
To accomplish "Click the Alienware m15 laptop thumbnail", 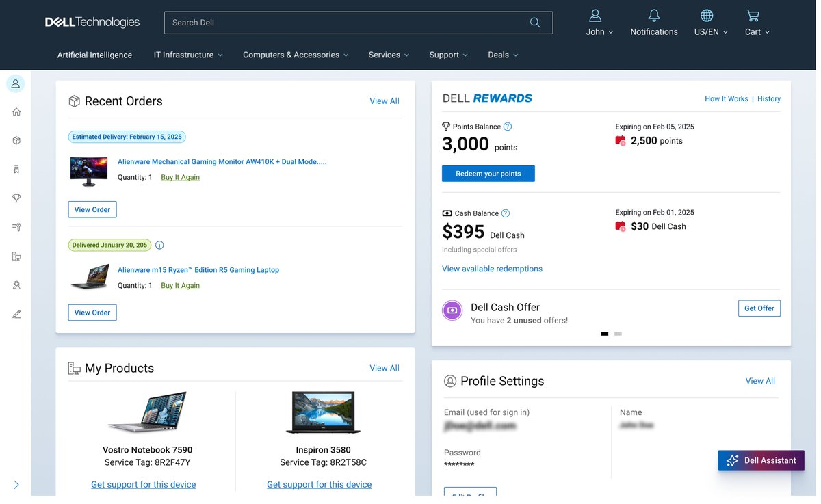I will (x=90, y=276).
